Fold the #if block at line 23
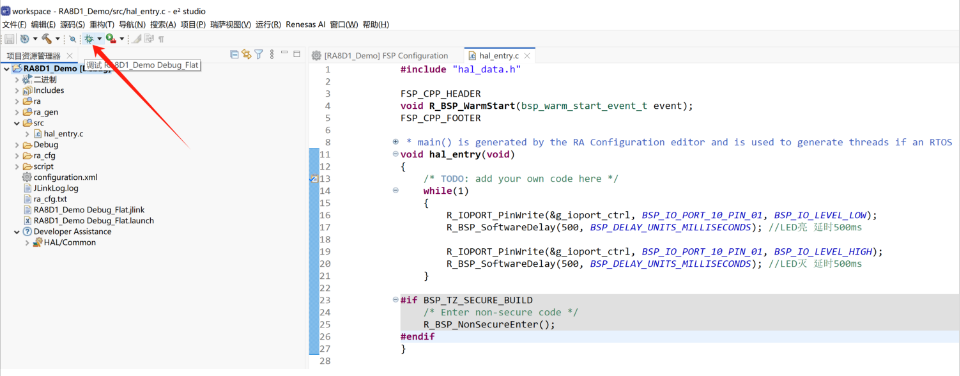960x376 pixels. tap(396, 300)
